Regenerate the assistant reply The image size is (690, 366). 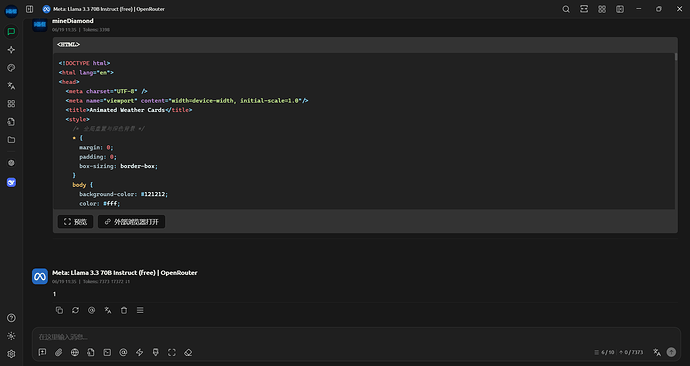click(x=75, y=310)
